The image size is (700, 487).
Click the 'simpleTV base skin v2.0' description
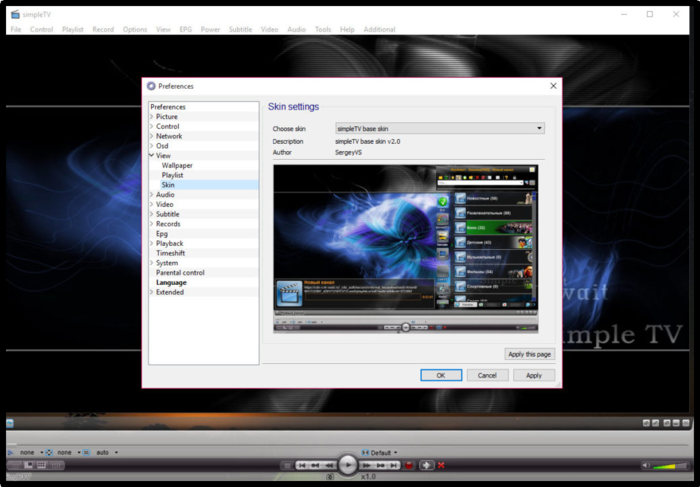click(x=368, y=142)
